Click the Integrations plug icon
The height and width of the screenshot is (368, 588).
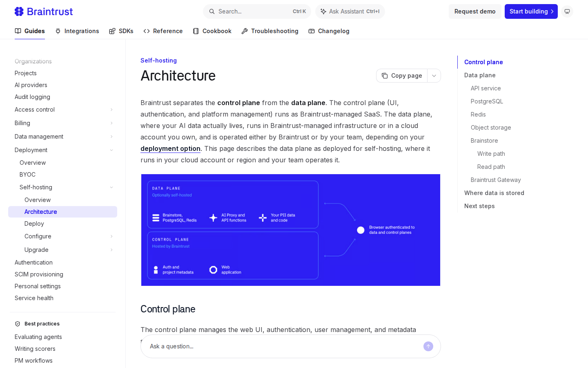coord(58,31)
